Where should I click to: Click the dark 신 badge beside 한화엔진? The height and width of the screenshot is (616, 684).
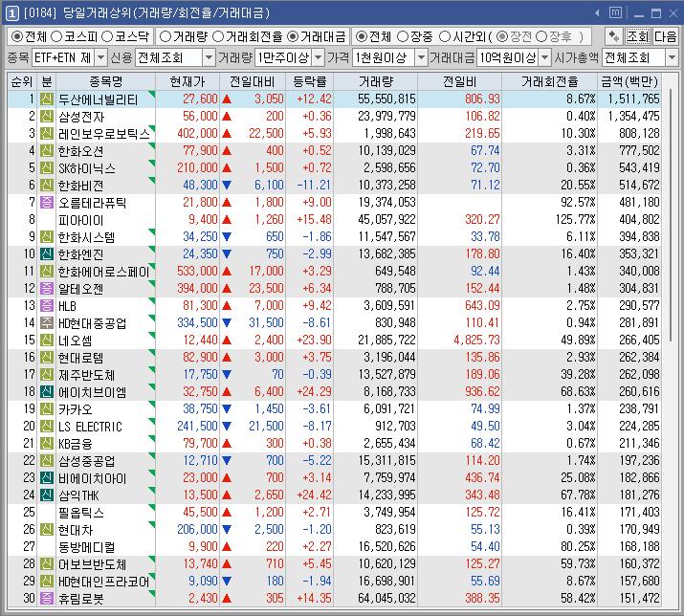[47, 253]
